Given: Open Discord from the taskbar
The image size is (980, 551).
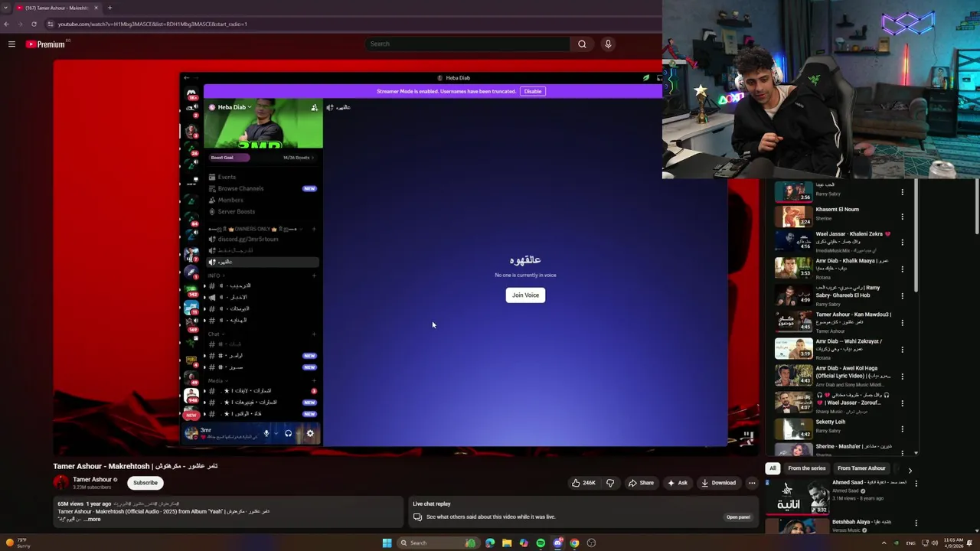Looking at the screenshot, I should pyautogui.click(x=557, y=543).
